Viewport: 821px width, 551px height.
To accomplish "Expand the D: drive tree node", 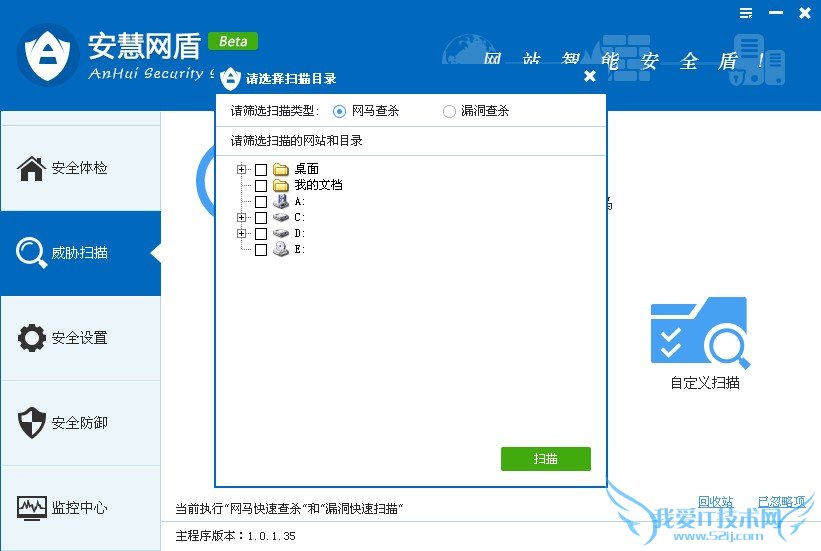I will click(241, 233).
